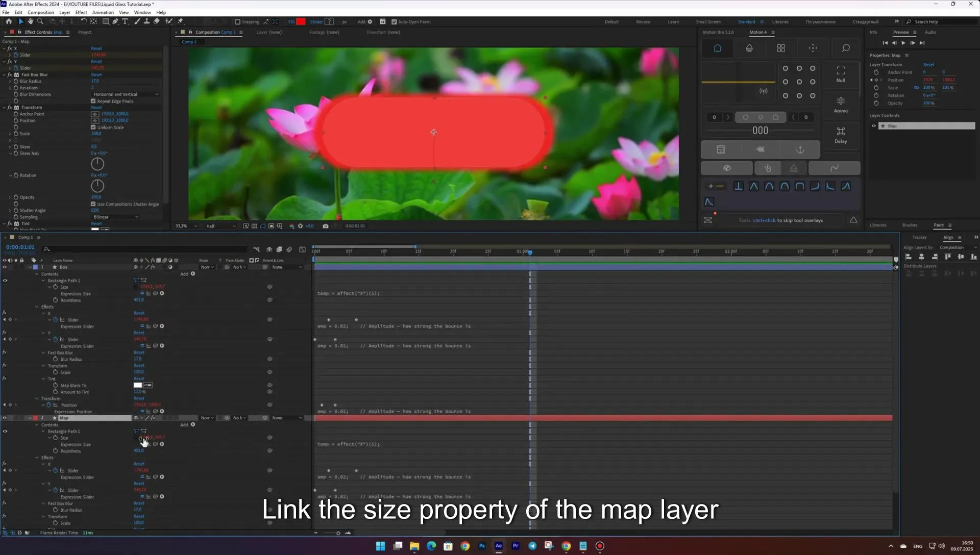Open Photoshop icon in taskbar

pyautogui.click(x=482, y=546)
